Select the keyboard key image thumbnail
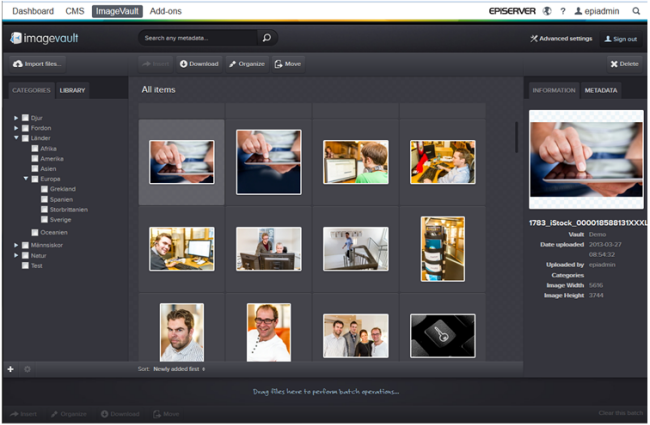 (x=442, y=335)
